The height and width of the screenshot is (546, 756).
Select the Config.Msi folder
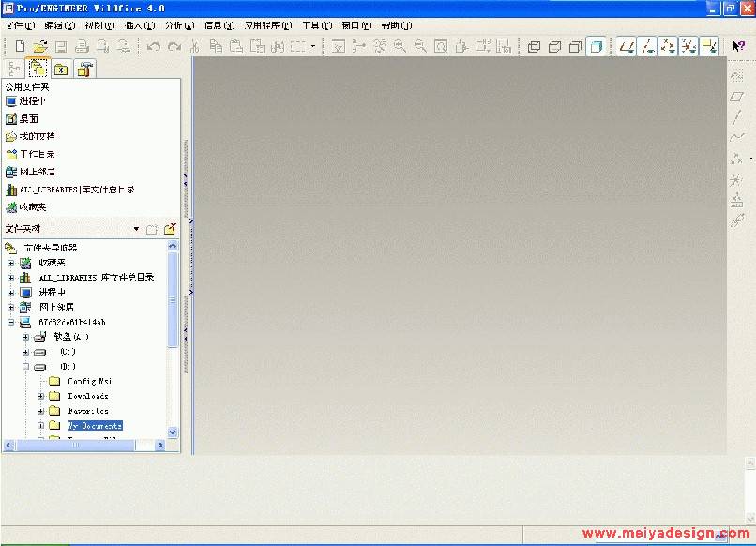[x=90, y=381]
